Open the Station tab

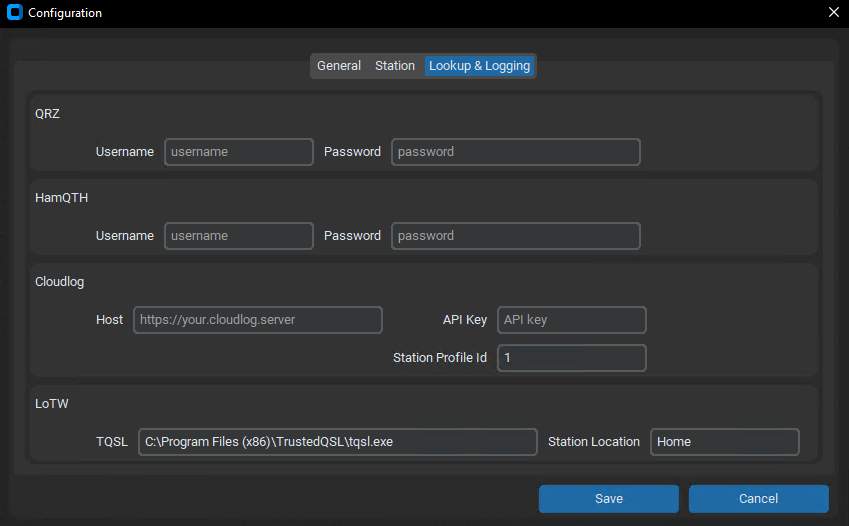pyautogui.click(x=395, y=66)
